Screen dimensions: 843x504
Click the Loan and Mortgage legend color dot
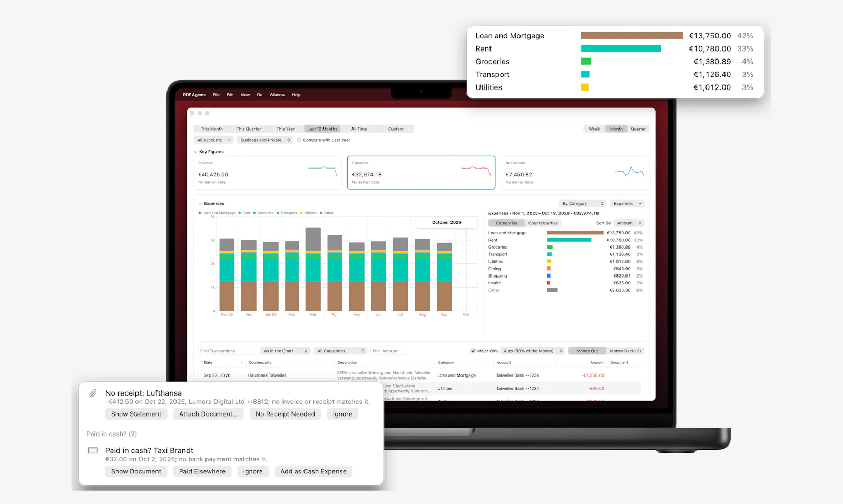click(x=200, y=213)
